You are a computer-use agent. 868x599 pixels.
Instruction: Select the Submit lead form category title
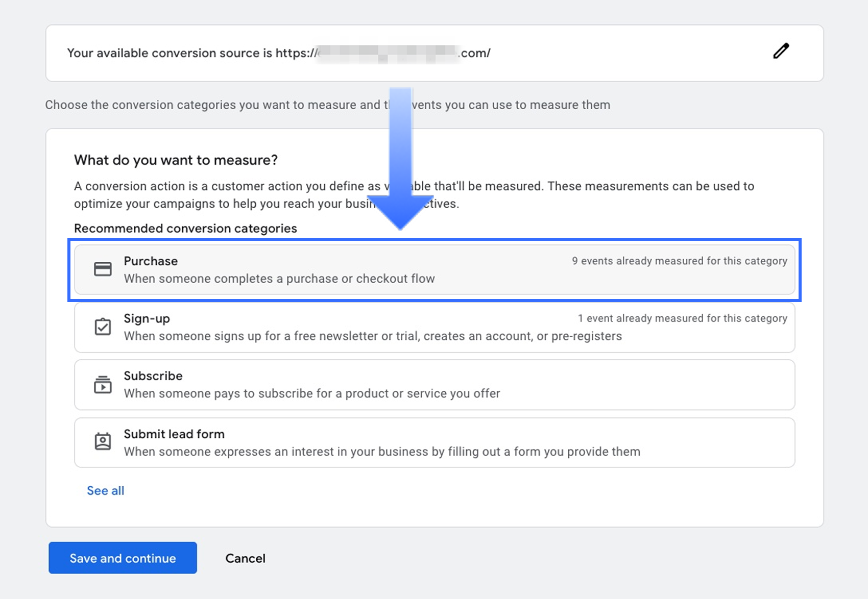[174, 434]
